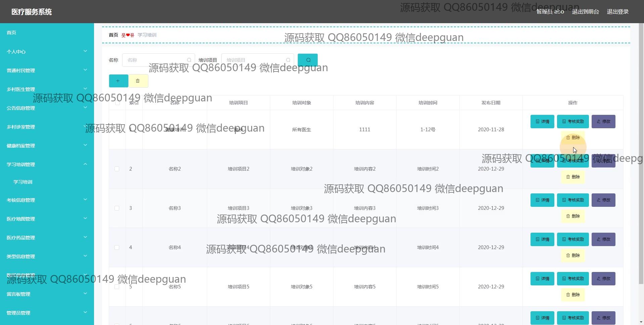Click the 培训对象5 table cell
The image size is (644, 325).
click(x=302, y=287)
